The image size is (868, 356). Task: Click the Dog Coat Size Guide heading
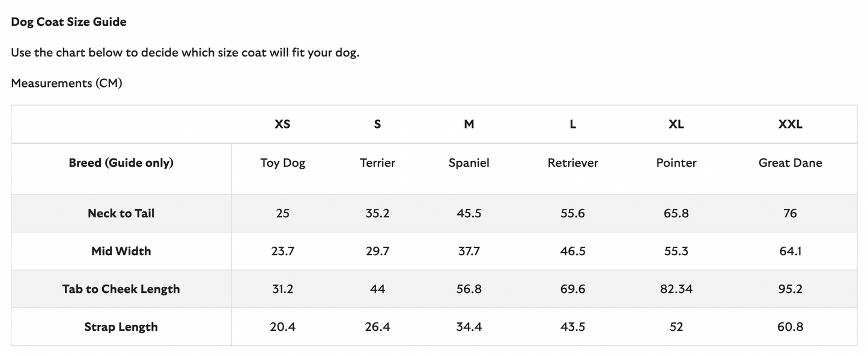click(x=68, y=22)
